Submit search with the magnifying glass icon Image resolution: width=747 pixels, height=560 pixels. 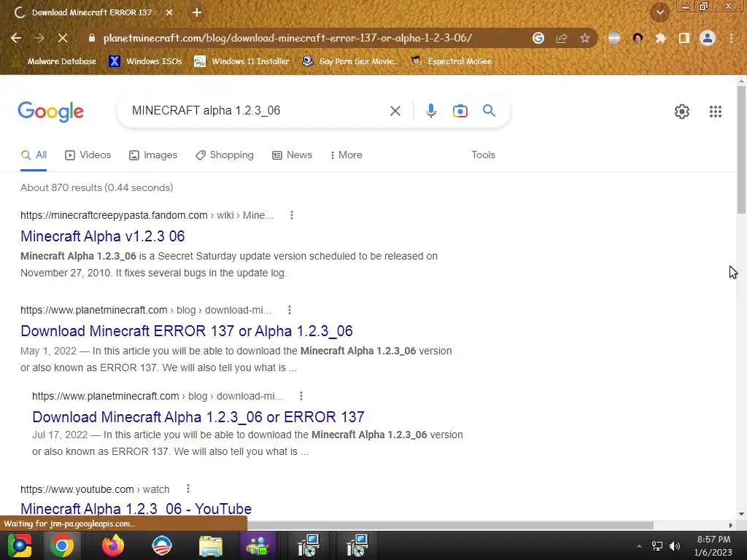pos(489,111)
